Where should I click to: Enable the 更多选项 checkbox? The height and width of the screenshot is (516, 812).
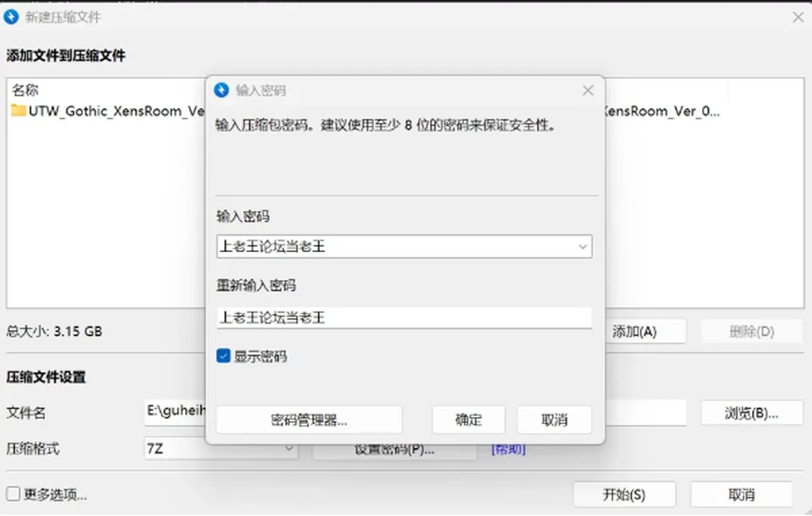pyautogui.click(x=14, y=494)
